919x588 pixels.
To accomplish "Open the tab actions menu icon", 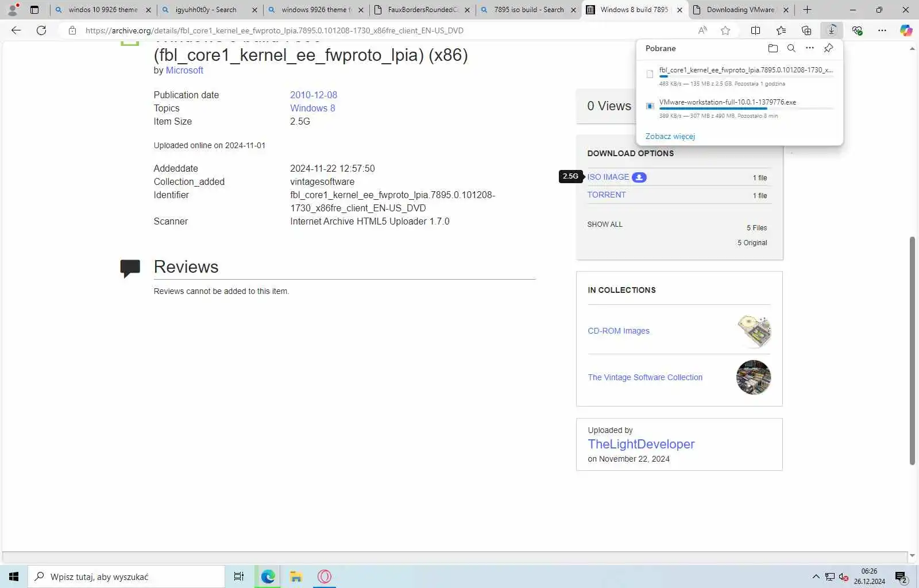I will click(x=34, y=10).
